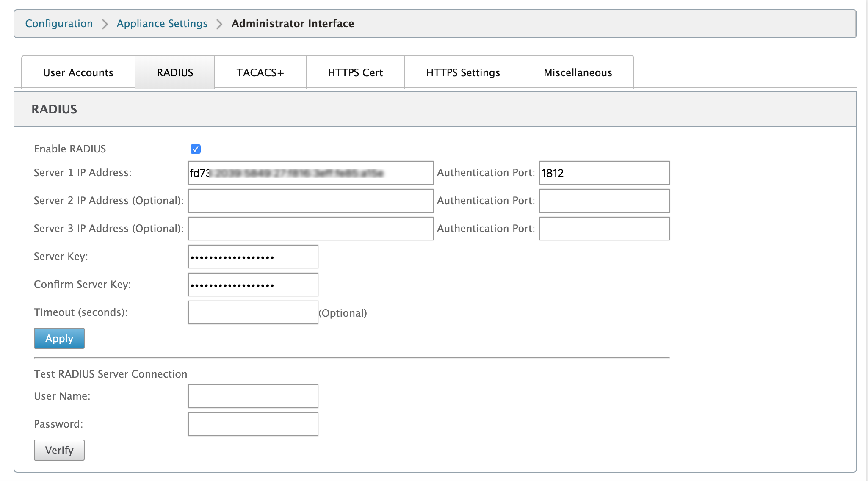Focus the Confirm Server Key field
Viewport: 868px width, 481px height.
(x=253, y=285)
